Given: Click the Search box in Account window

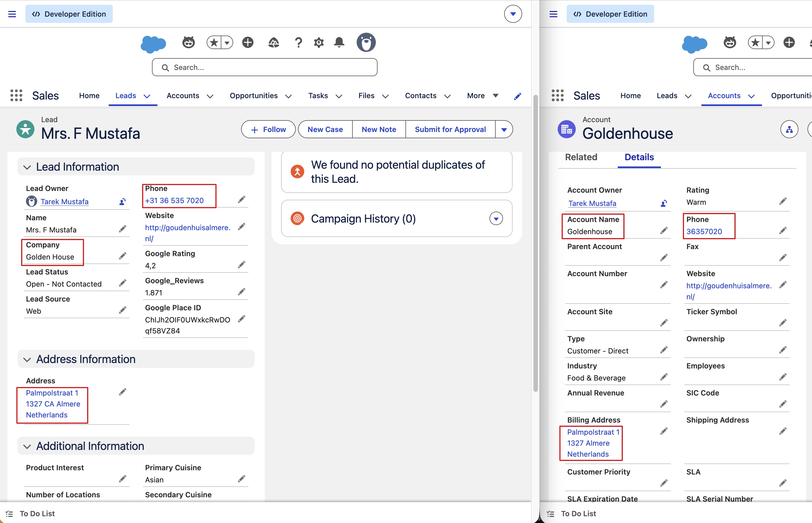Looking at the screenshot, I should [x=752, y=67].
